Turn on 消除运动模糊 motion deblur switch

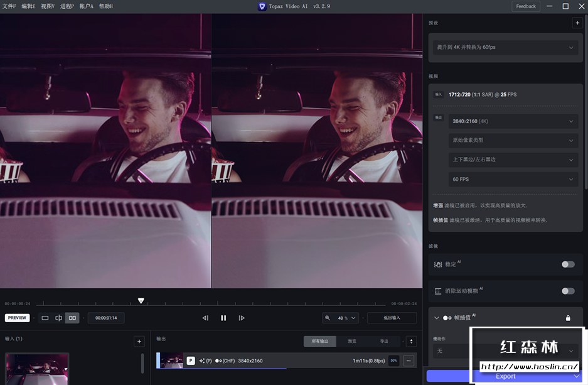(568, 291)
